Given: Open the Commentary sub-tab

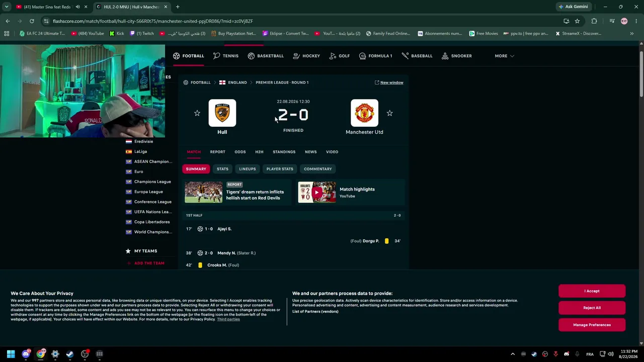Looking at the screenshot, I should click(318, 169).
